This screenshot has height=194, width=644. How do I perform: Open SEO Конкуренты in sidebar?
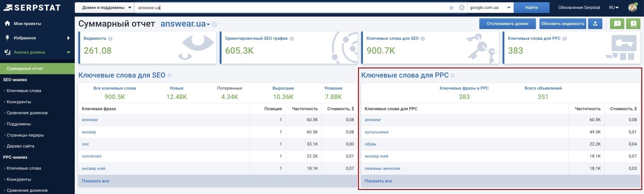click(x=19, y=102)
